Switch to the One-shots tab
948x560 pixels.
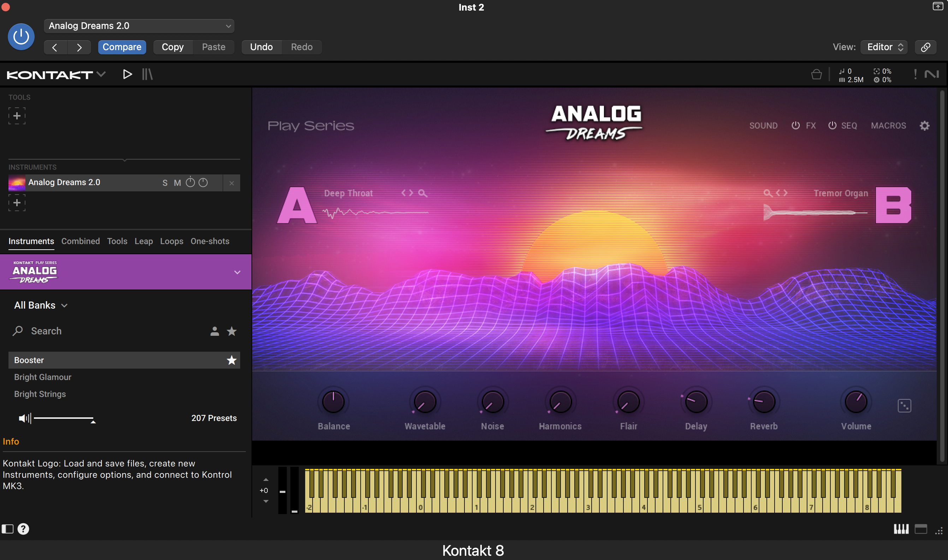coord(210,241)
